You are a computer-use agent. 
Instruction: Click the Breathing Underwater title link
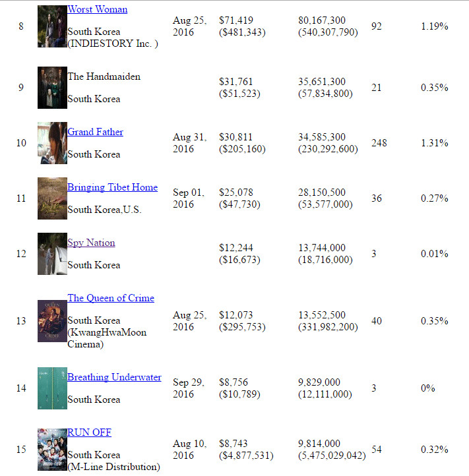pyautogui.click(x=114, y=377)
